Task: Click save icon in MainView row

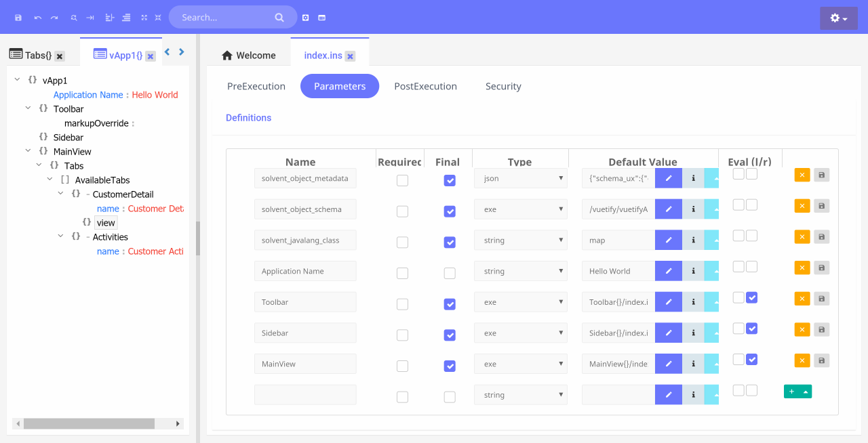Action: pyautogui.click(x=821, y=361)
